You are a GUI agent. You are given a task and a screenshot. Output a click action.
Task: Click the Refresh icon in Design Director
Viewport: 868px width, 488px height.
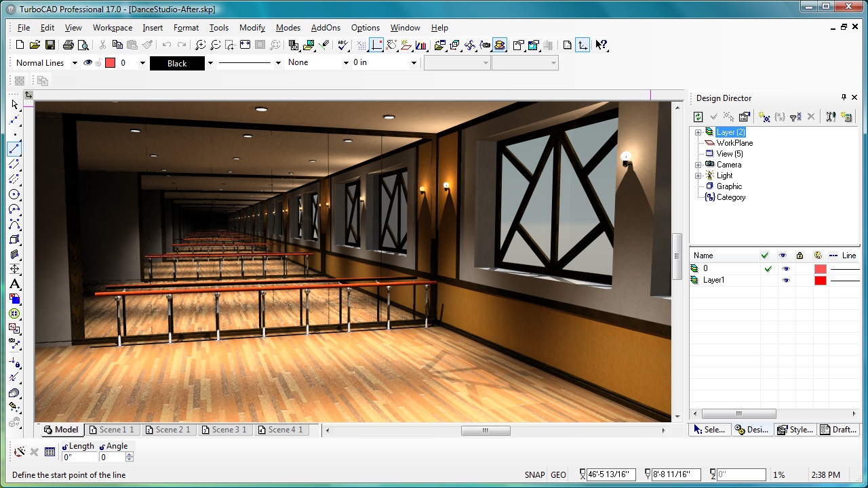(x=698, y=117)
